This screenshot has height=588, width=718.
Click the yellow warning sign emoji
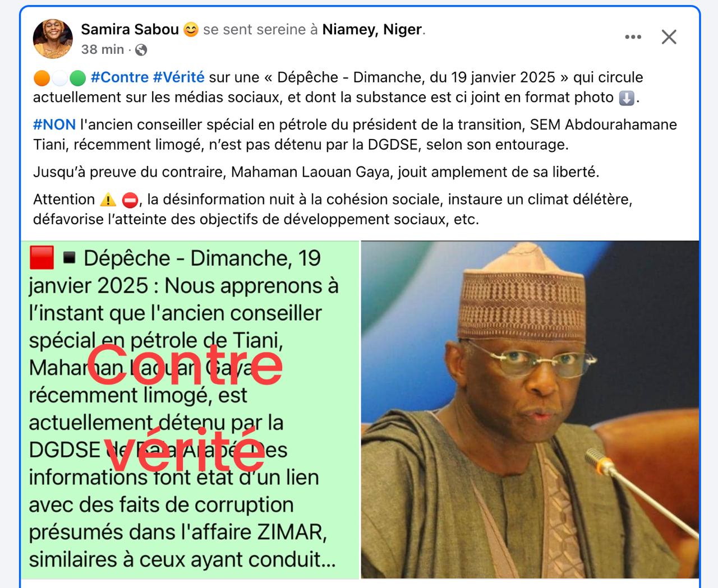(x=108, y=200)
